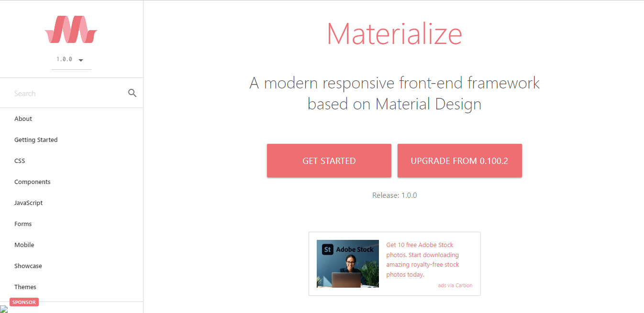Image resolution: width=644 pixels, height=313 pixels.
Task: Open the Showcase sidebar item
Action: pos(71,266)
